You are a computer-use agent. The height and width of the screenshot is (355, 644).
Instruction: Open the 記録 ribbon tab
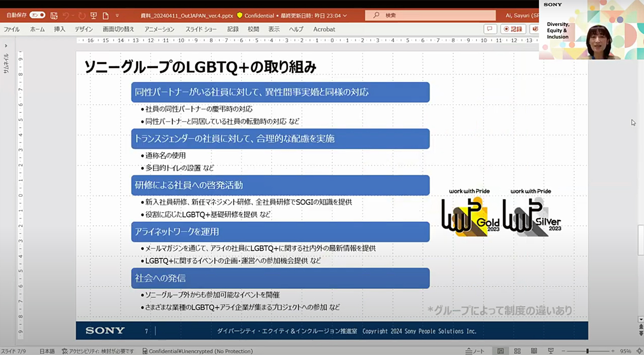coord(233,29)
